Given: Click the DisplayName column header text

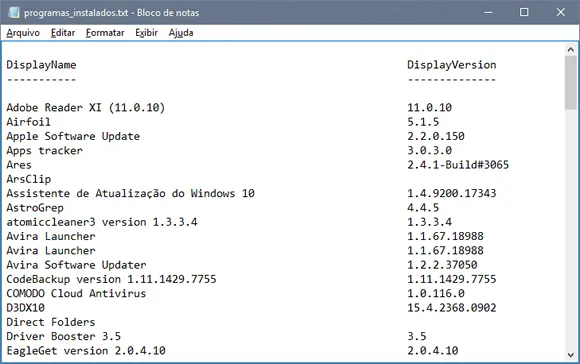Looking at the screenshot, I should point(41,65).
